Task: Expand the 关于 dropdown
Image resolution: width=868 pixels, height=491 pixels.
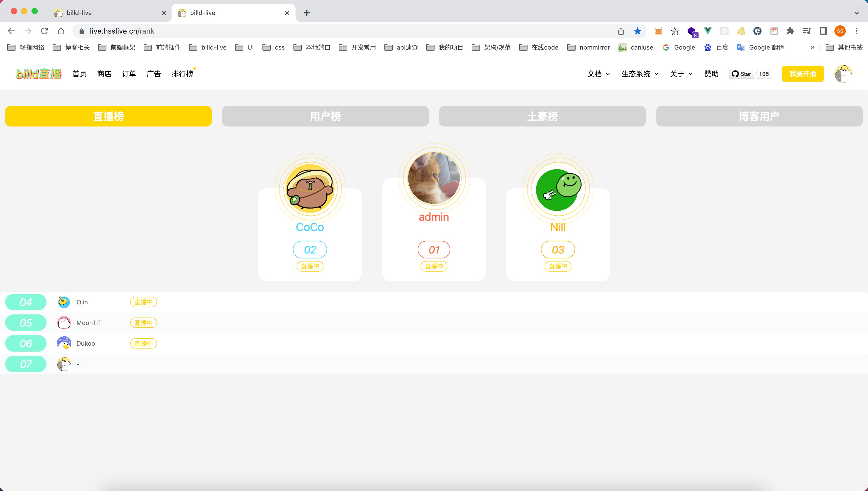Action: (680, 74)
